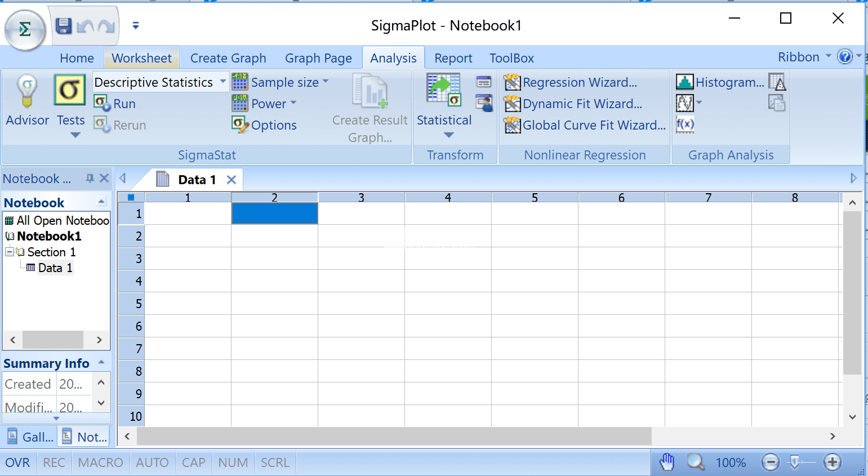Collapse the Section 1 tree node
Image resolution: width=868 pixels, height=476 pixels.
pyautogui.click(x=9, y=252)
